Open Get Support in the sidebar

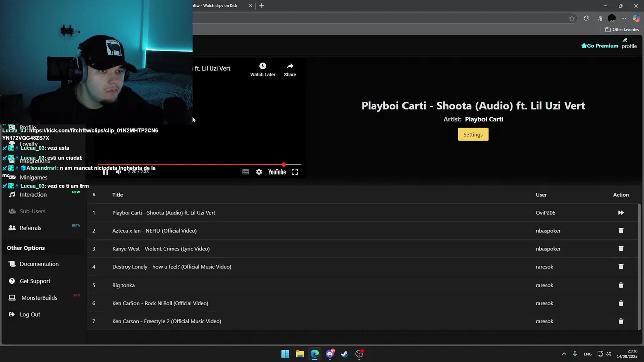click(x=35, y=281)
